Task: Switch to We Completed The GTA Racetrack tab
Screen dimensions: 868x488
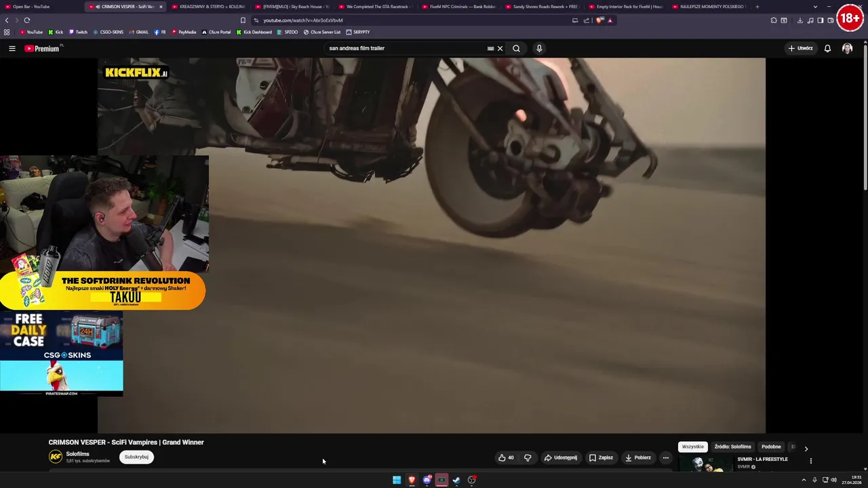Action: pos(376,6)
